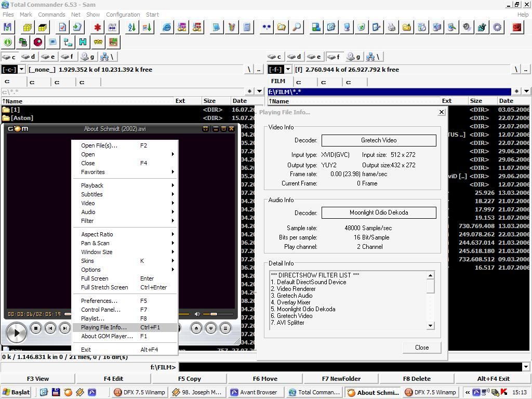Screen dimensions: 532x399
Task: Click the green info icon in second toolbar row
Action: tap(7, 42)
